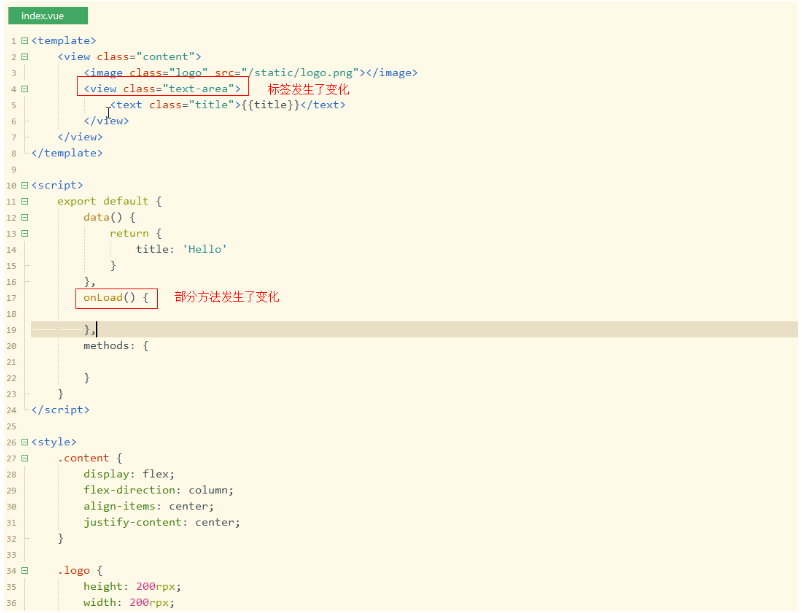Collapse the style block on line 26

pos(25,442)
